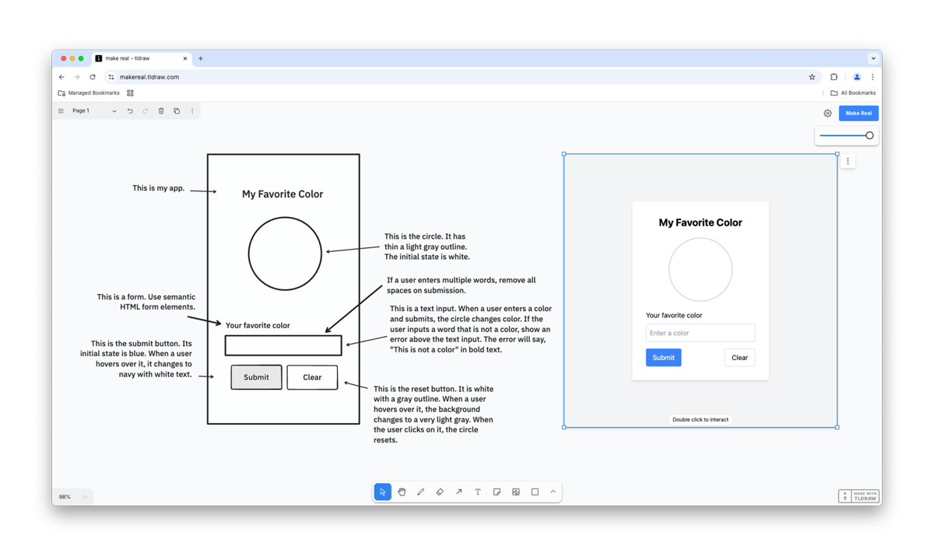
Task: Open All Bookmarks folder
Action: [853, 93]
